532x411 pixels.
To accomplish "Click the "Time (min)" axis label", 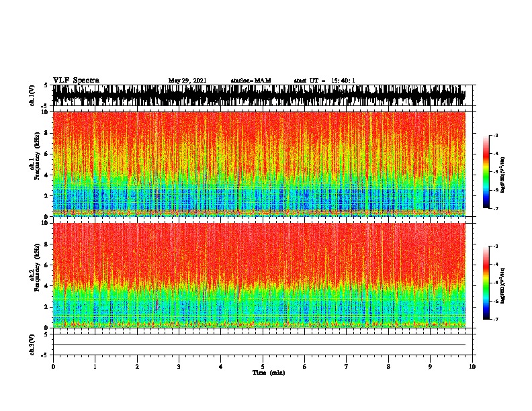I will pyautogui.click(x=269, y=373).
